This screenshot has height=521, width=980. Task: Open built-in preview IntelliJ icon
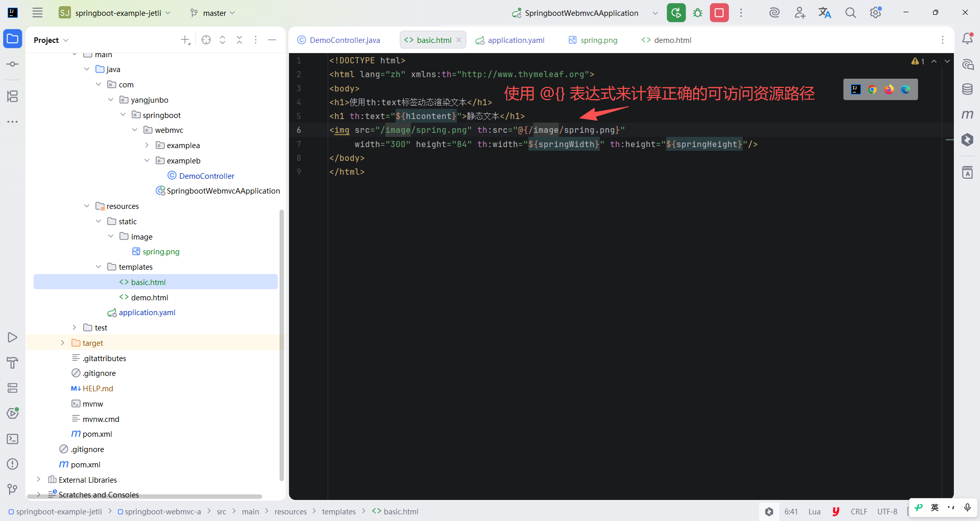[856, 89]
